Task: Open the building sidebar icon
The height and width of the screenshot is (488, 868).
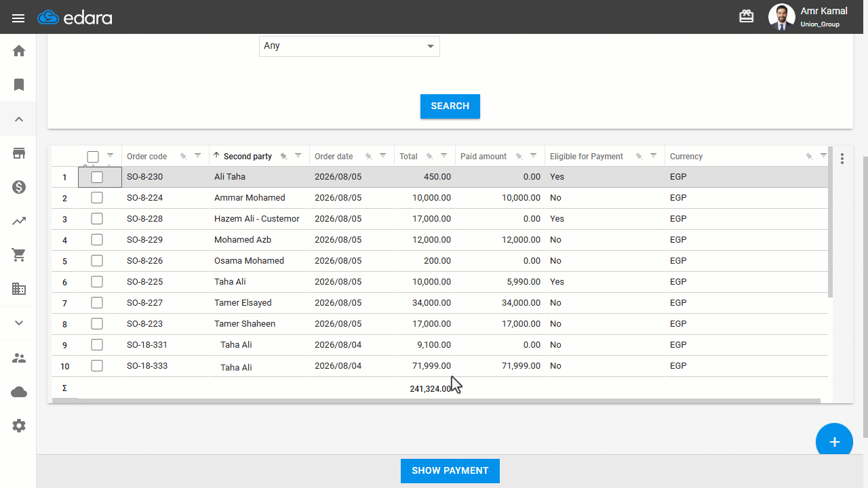Action: point(19,289)
